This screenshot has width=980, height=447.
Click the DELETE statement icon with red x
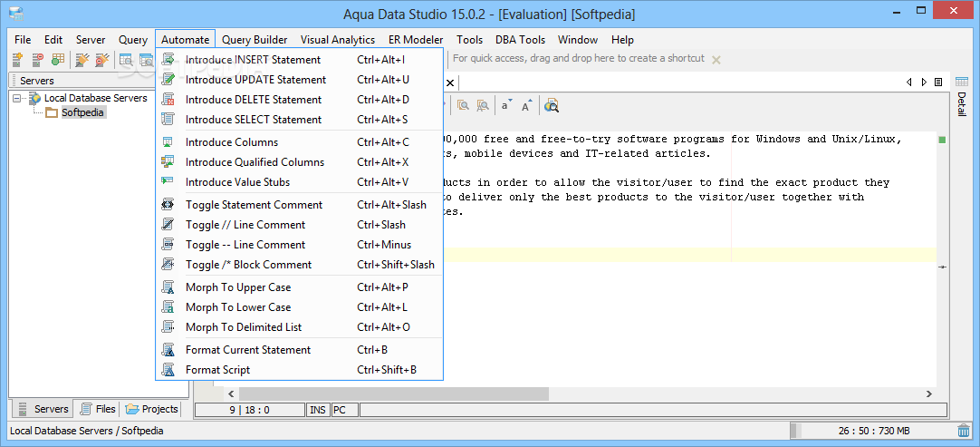(x=168, y=100)
